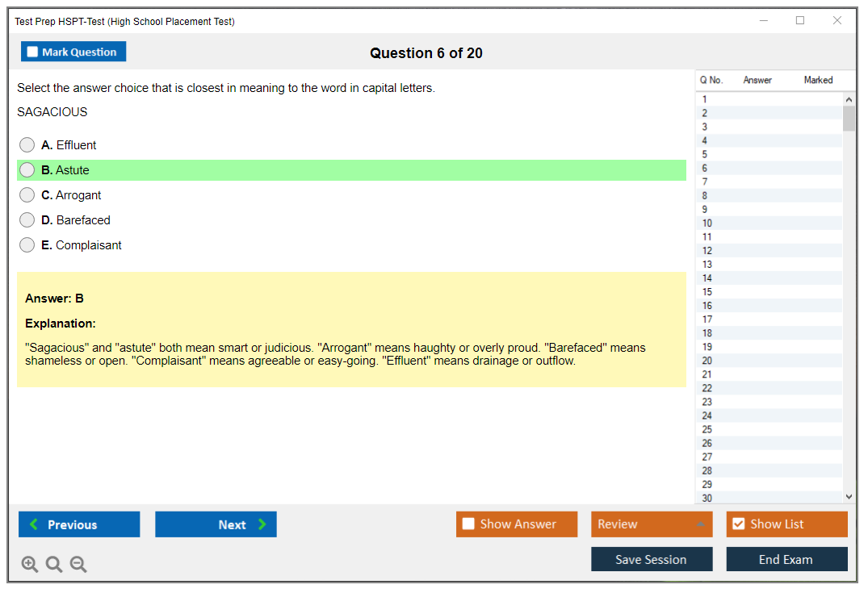
Task: Click the zoom reset magnifier icon
Action: click(54, 565)
